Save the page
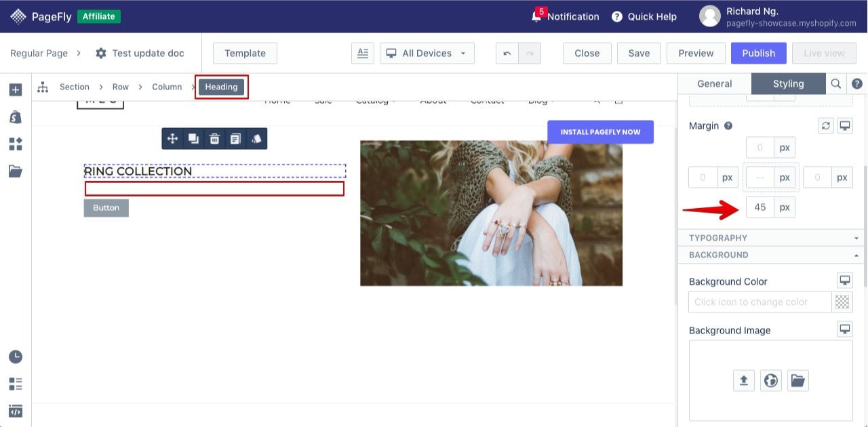 [639, 53]
